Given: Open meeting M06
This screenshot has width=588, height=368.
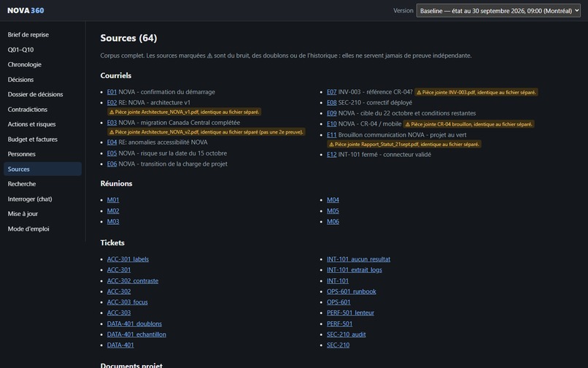Looking at the screenshot, I should [333, 221].
